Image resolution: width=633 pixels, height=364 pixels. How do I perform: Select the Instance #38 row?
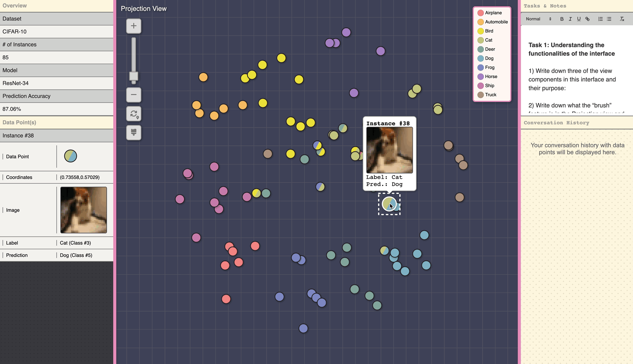(x=57, y=136)
